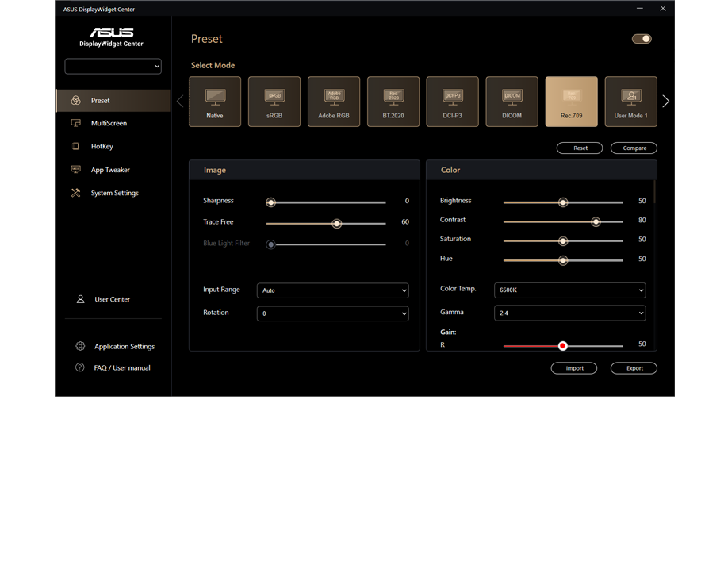Image resolution: width=728 pixels, height=588 pixels.
Task: Open the App Tweaker section
Action: [x=113, y=170]
